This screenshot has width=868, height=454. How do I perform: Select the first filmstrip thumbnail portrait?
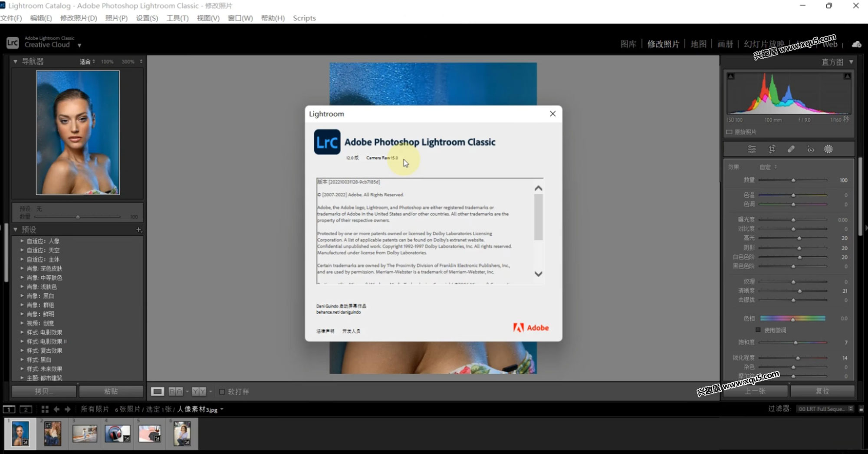click(x=20, y=433)
